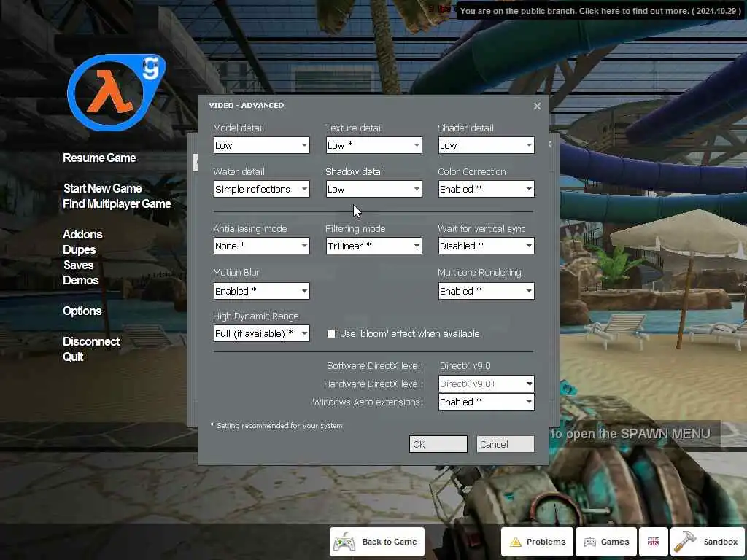This screenshot has width=747, height=560.
Task: Click the Sandbox gamemode button label
Action: click(x=720, y=542)
